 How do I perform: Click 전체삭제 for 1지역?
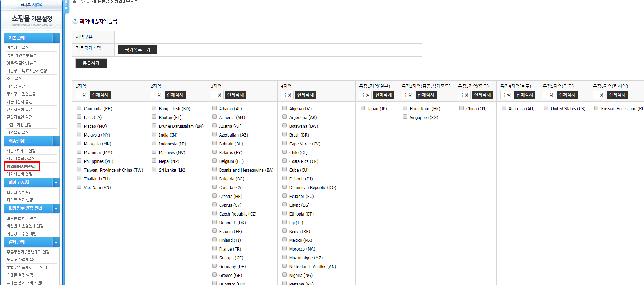100,95
